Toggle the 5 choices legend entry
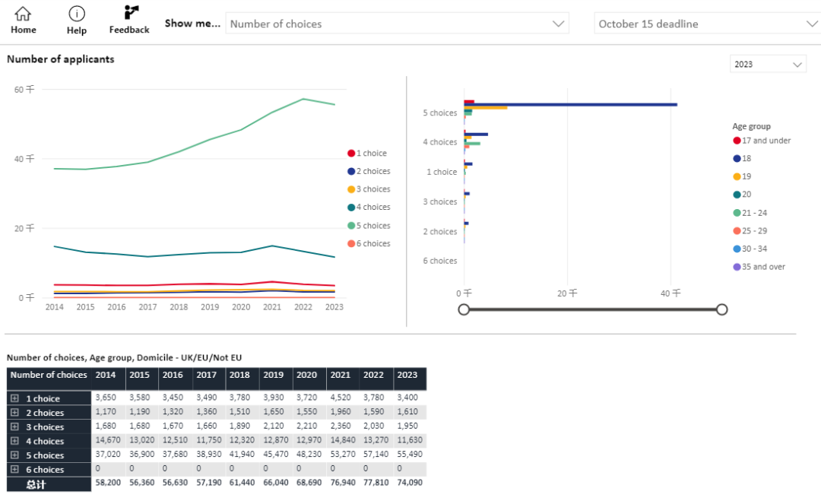The height and width of the screenshot is (504, 821). pyautogui.click(x=369, y=226)
